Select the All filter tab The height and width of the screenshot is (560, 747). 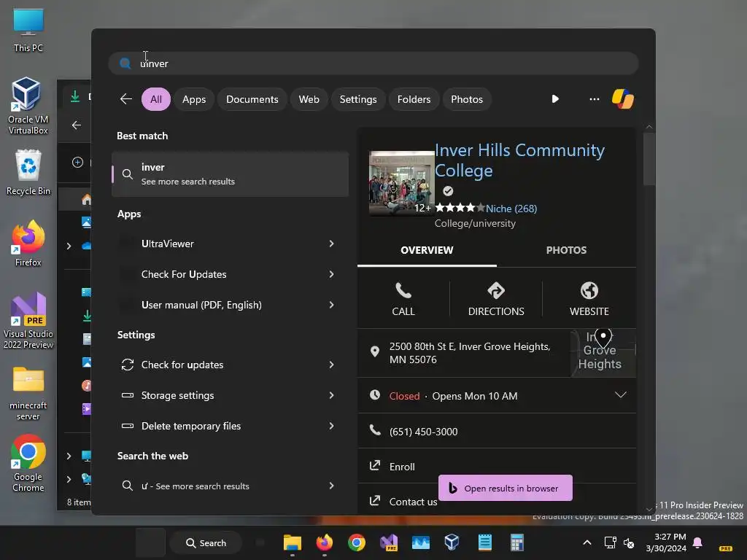[156, 99]
